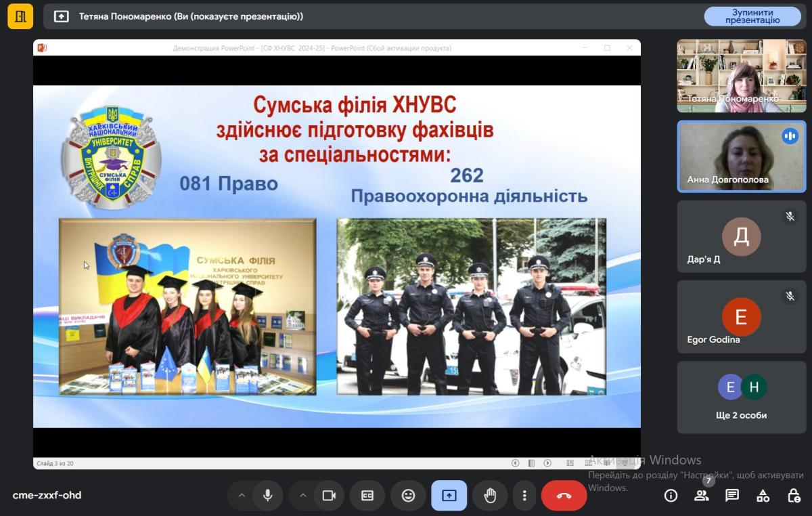Switch to normal view in PowerPoint status bar

570,463
